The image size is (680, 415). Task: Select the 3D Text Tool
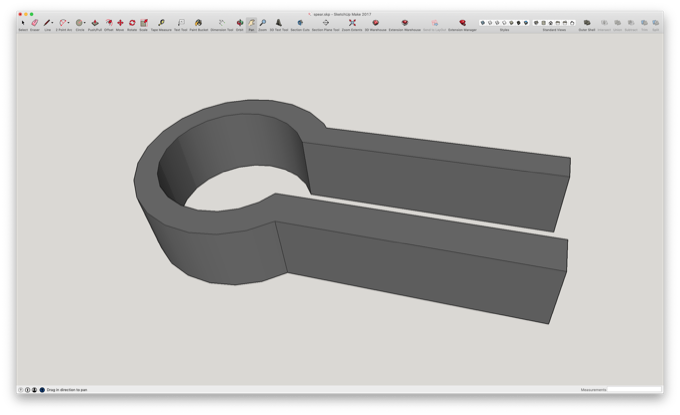coord(279,23)
